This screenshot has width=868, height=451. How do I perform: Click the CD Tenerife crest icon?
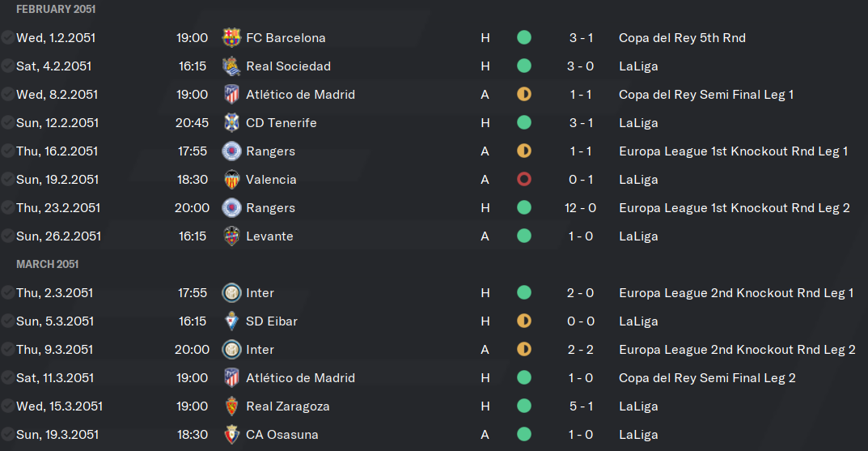(x=231, y=122)
